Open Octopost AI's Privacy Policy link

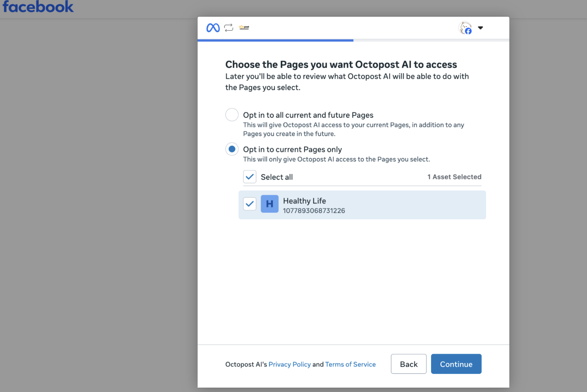coord(290,364)
